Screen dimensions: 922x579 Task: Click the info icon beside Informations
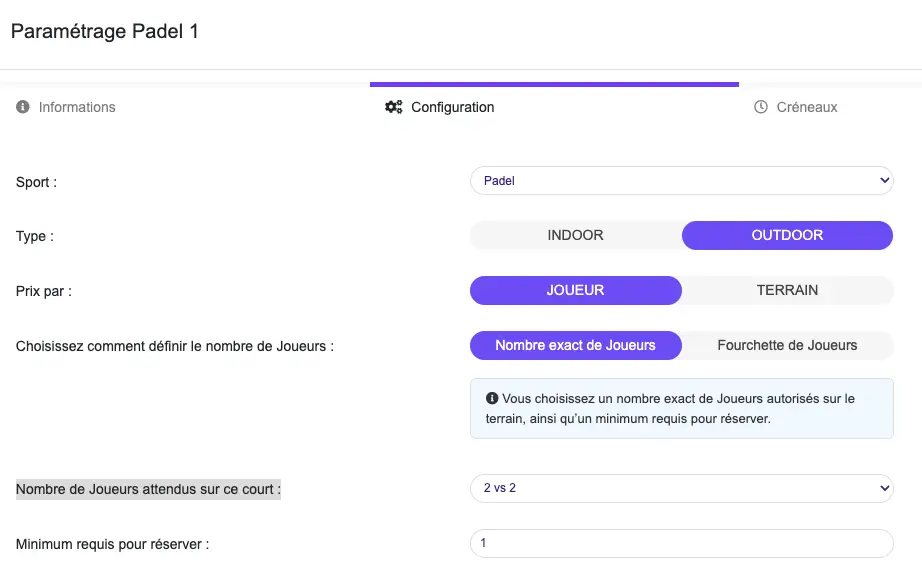pyautogui.click(x=23, y=107)
